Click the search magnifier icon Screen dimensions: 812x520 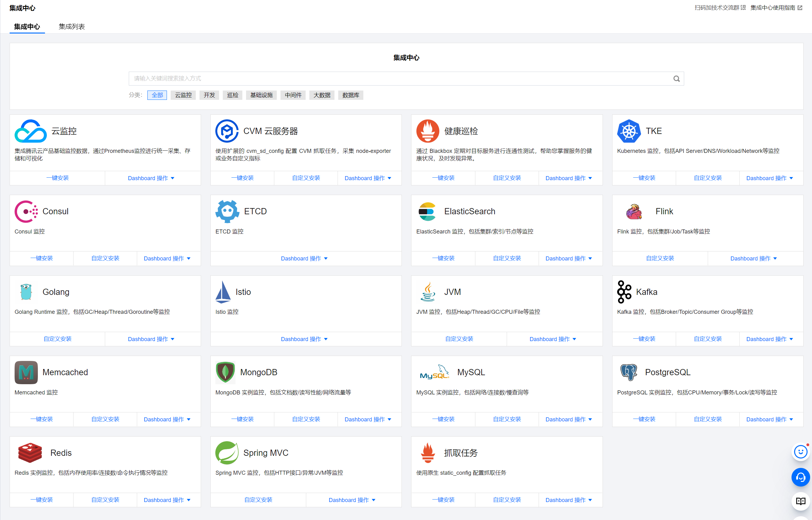click(x=676, y=79)
